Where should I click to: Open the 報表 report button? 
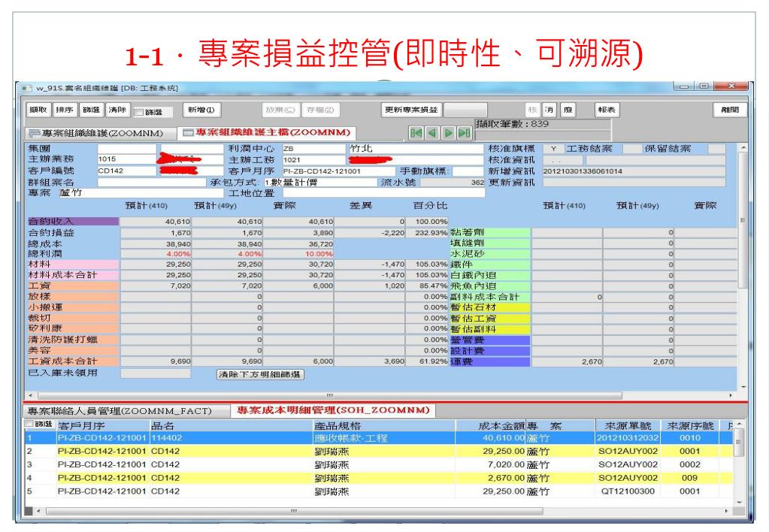[607, 110]
